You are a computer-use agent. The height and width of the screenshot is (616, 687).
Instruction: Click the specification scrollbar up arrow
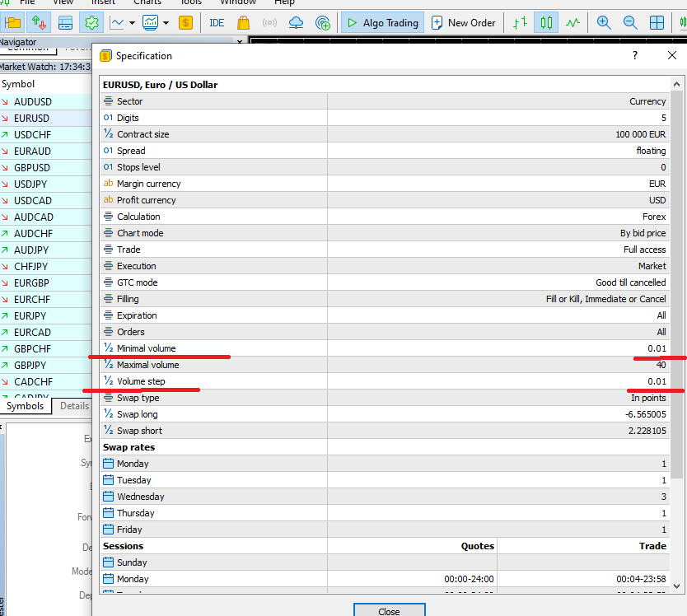tap(676, 84)
